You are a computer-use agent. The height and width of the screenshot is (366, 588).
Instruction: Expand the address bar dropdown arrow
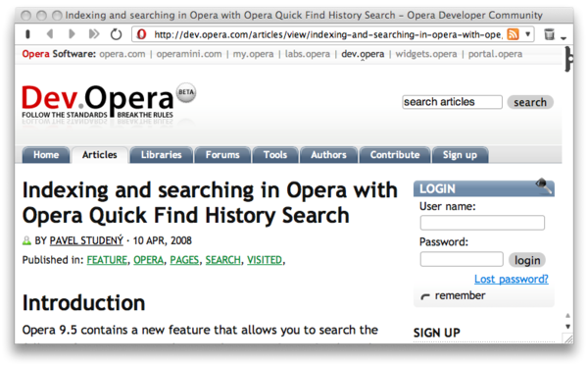(x=527, y=34)
